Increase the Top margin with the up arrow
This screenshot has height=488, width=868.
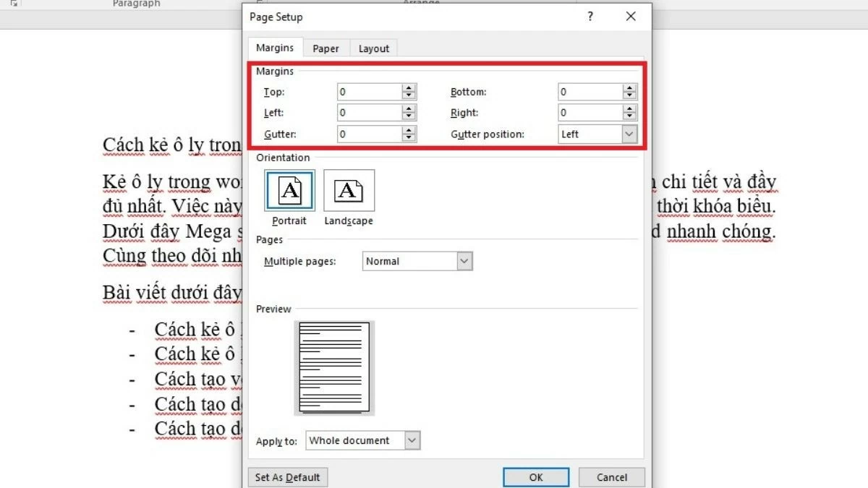pyautogui.click(x=410, y=87)
